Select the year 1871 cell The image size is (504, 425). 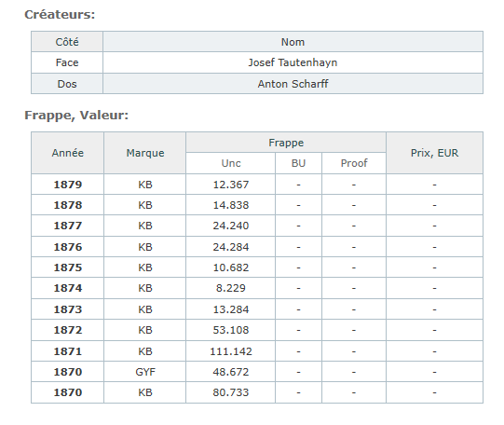pyautogui.click(x=67, y=351)
